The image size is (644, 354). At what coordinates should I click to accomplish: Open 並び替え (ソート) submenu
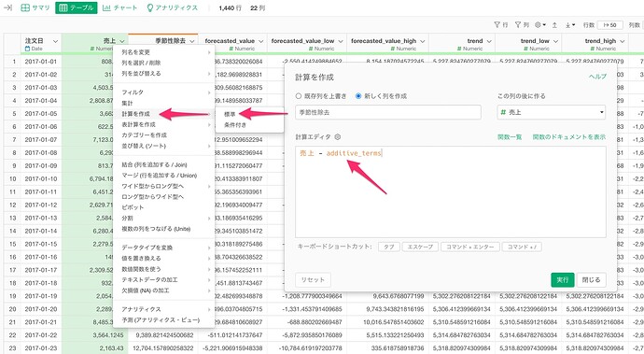tap(163, 146)
